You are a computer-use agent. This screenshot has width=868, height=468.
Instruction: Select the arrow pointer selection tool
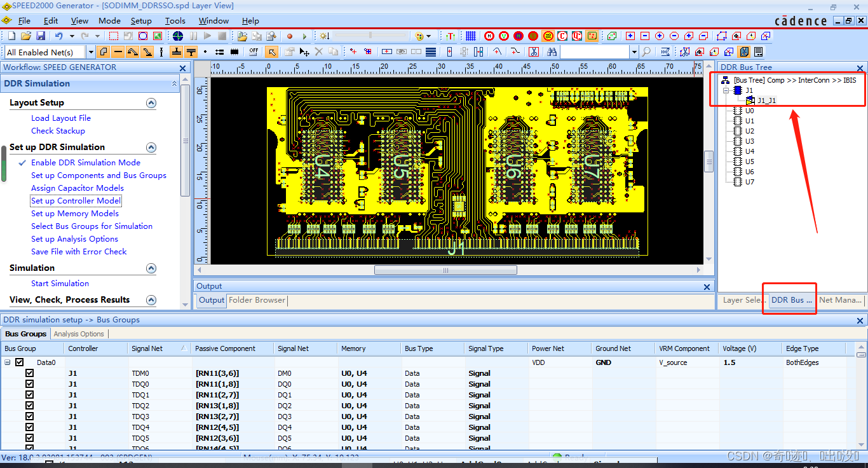pyautogui.click(x=271, y=52)
